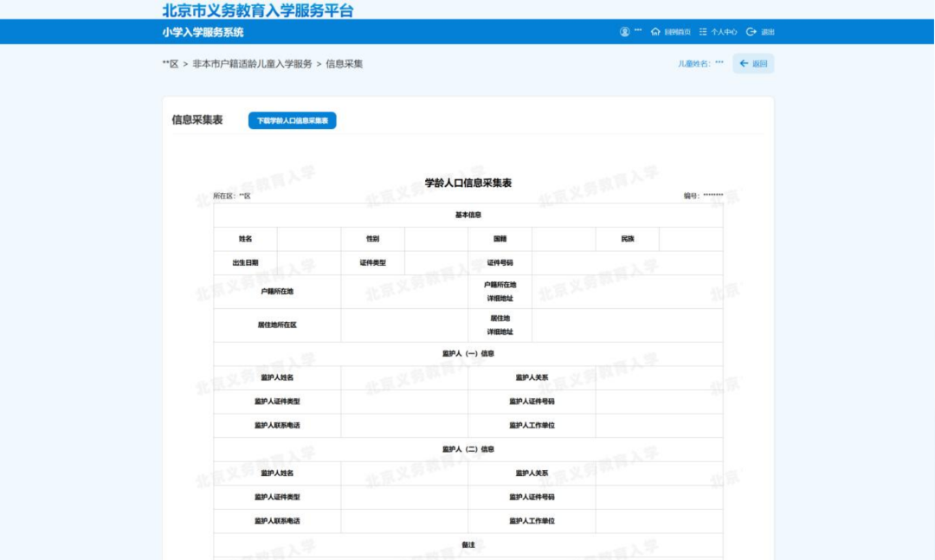Click the 学龄人口信息采集表 form heading
Viewport: 935px width, 560px height.
point(467,183)
